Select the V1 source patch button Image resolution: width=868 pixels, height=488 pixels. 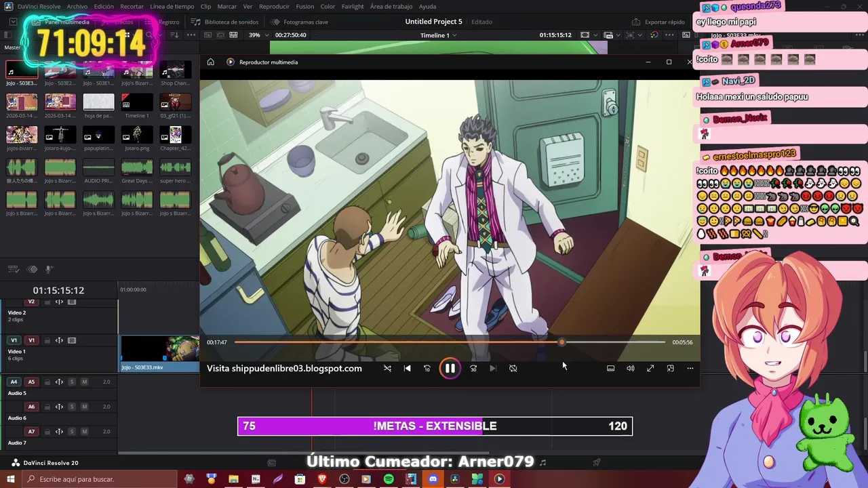14,340
